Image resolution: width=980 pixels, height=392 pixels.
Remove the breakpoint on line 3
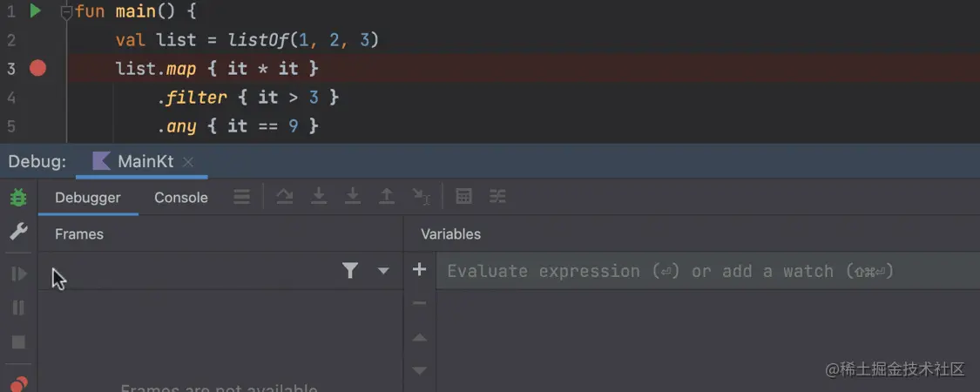pos(37,68)
